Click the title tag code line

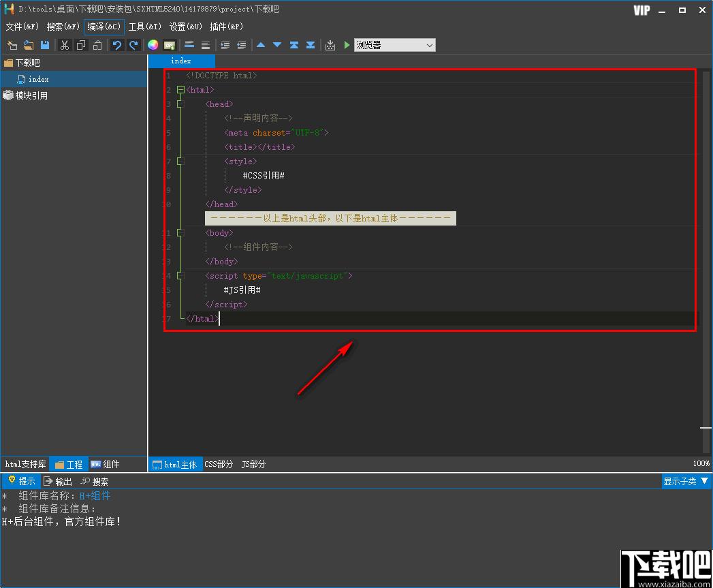tap(259, 147)
